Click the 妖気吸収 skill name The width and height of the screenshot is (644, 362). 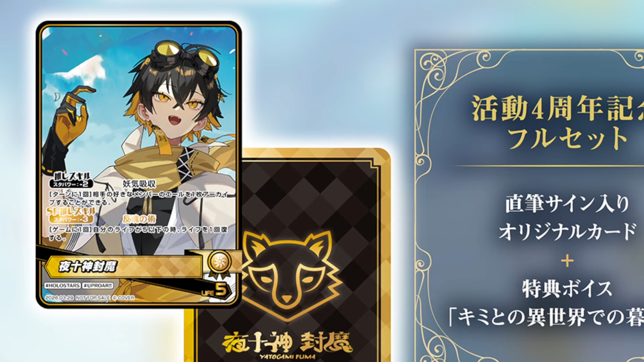click(139, 184)
